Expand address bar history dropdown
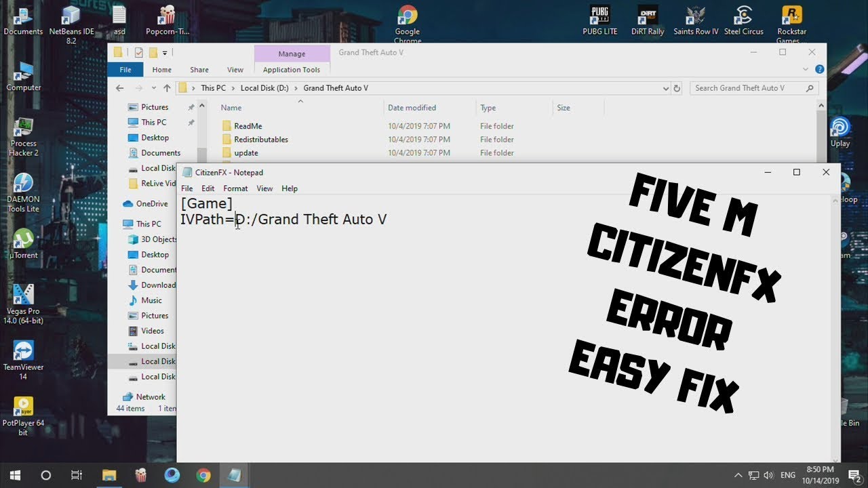Viewport: 868px width, 488px height. [x=665, y=88]
